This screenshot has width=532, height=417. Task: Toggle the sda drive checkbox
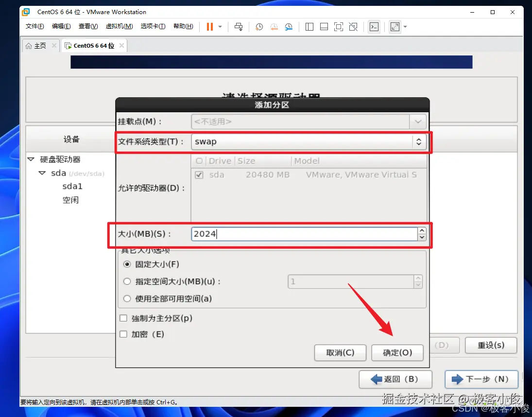click(x=199, y=175)
